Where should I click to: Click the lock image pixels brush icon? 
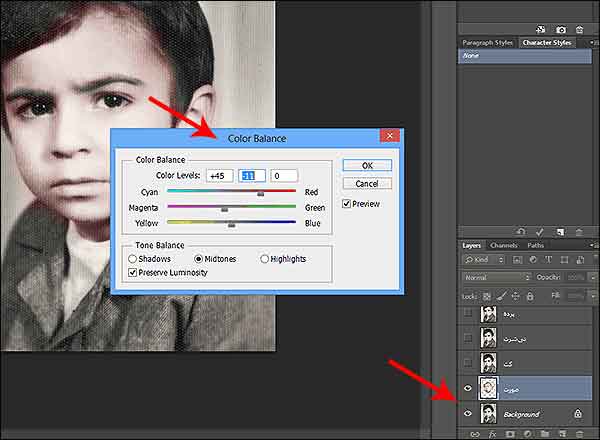tap(502, 297)
